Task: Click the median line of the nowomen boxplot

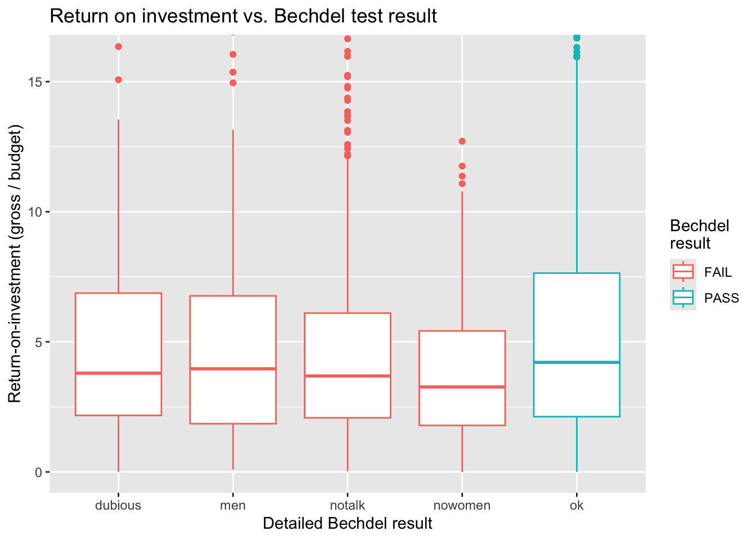Action: pos(462,387)
